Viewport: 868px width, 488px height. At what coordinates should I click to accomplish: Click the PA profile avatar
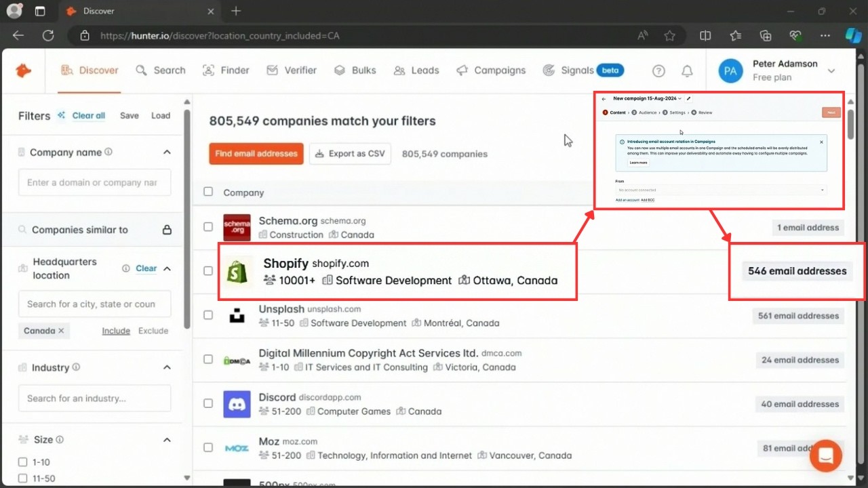click(730, 70)
